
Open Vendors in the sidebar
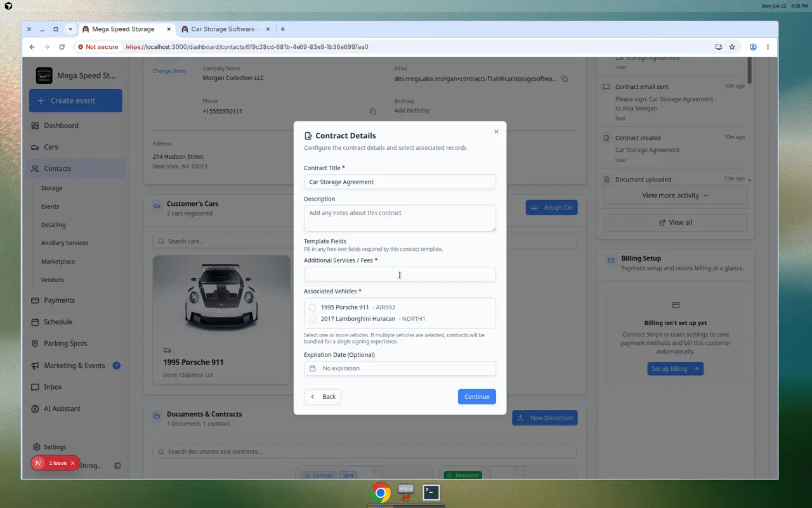[x=52, y=279]
